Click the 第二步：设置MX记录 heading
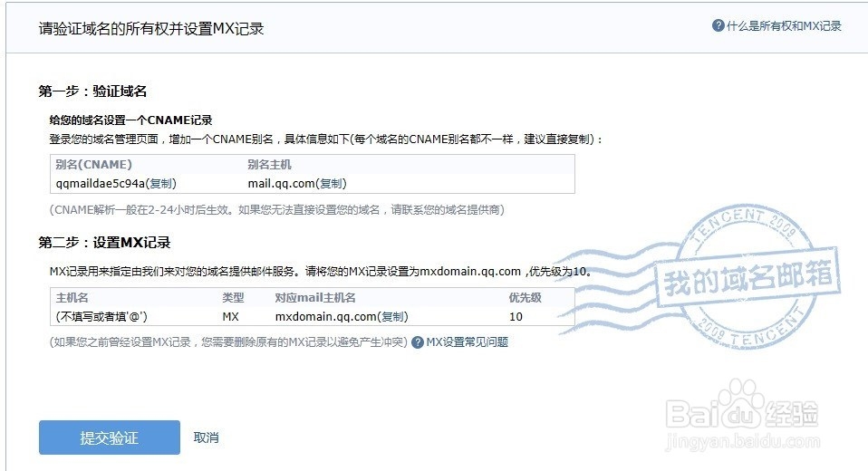868x471 pixels. (x=104, y=243)
